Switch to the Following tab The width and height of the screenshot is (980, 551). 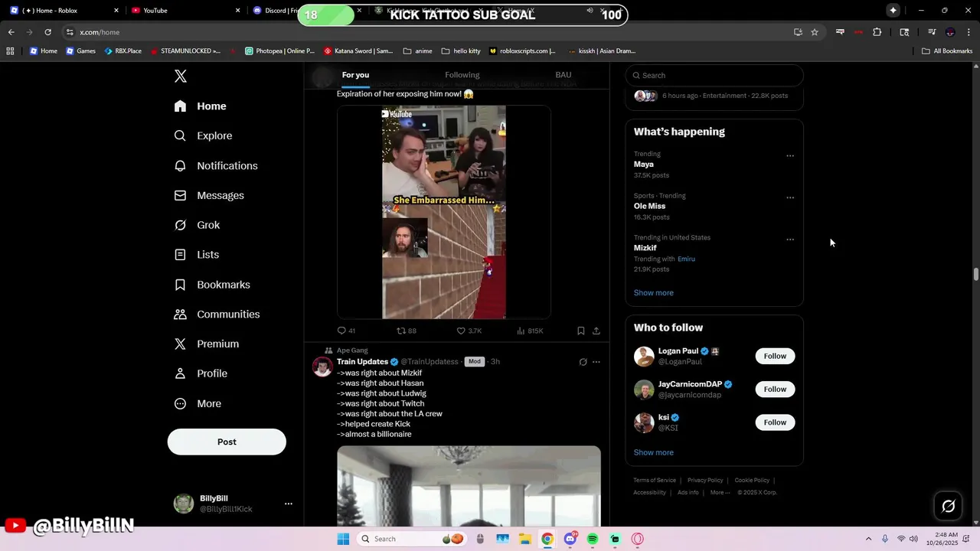462,75
